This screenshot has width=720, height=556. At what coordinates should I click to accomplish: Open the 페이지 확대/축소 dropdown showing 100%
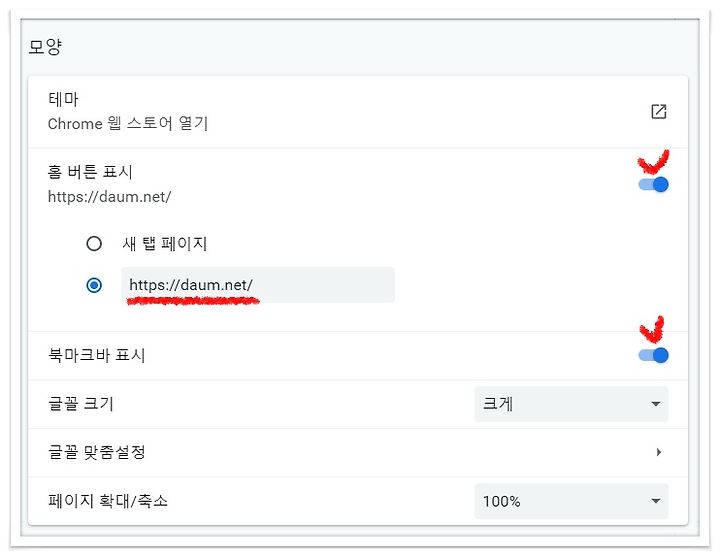pyautogui.click(x=571, y=501)
